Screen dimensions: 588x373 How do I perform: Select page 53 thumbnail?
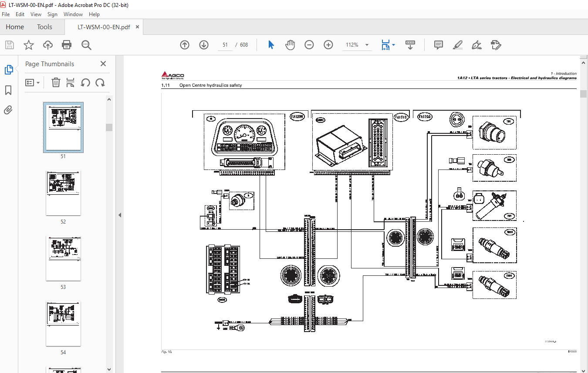pyautogui.click(x=63, y=258)
